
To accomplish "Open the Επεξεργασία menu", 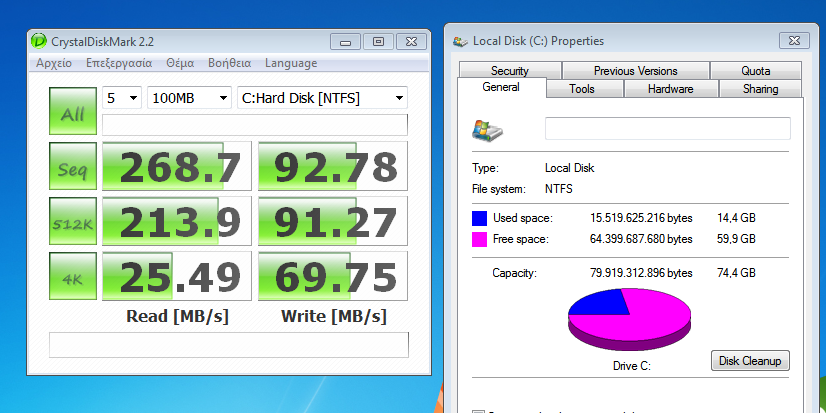I will [x=119, y=63].
